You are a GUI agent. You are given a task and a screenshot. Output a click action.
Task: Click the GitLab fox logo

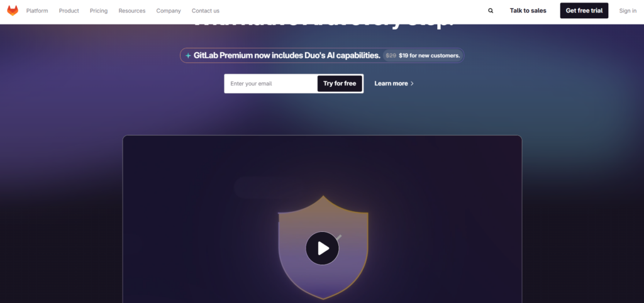tap(13, 11)
